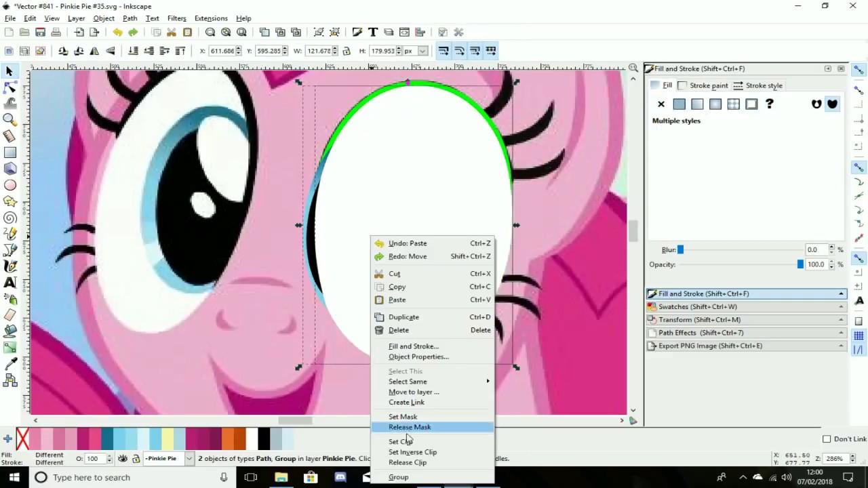Open the Extensions menu
Viewport: 868px width, 488px height.
[211, 18]
